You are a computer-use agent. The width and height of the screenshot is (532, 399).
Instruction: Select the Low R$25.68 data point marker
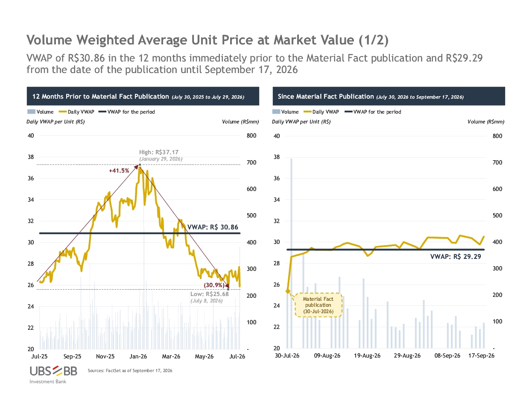click(x=228, y=289)
